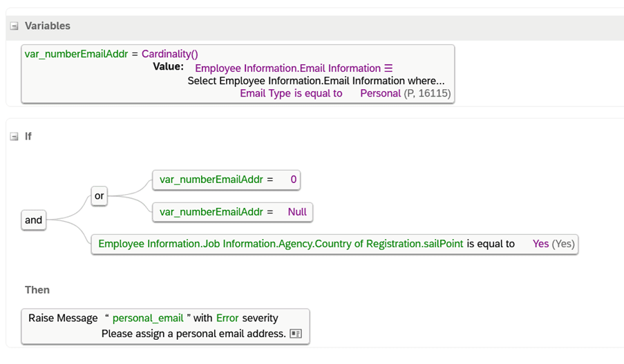Click Employee Information.Email Information value
624x364 pixels.
tap(287, 68)
